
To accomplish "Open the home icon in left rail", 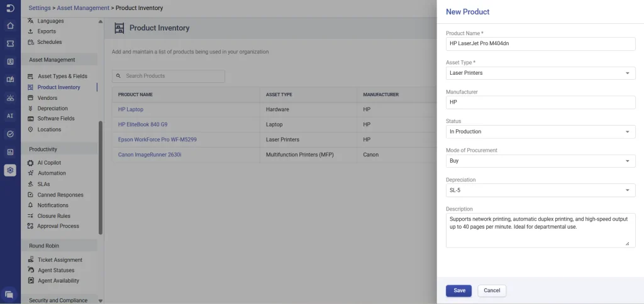I will tap(10, 26).
